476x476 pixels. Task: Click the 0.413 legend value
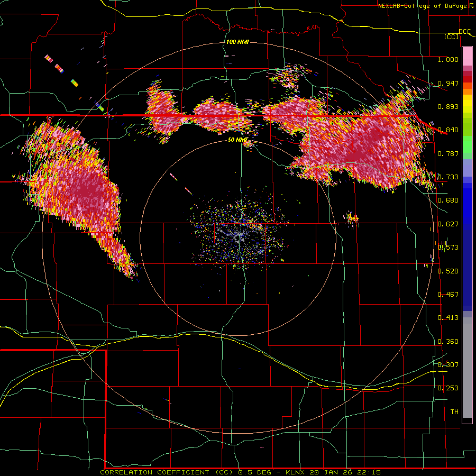(448, 318)
